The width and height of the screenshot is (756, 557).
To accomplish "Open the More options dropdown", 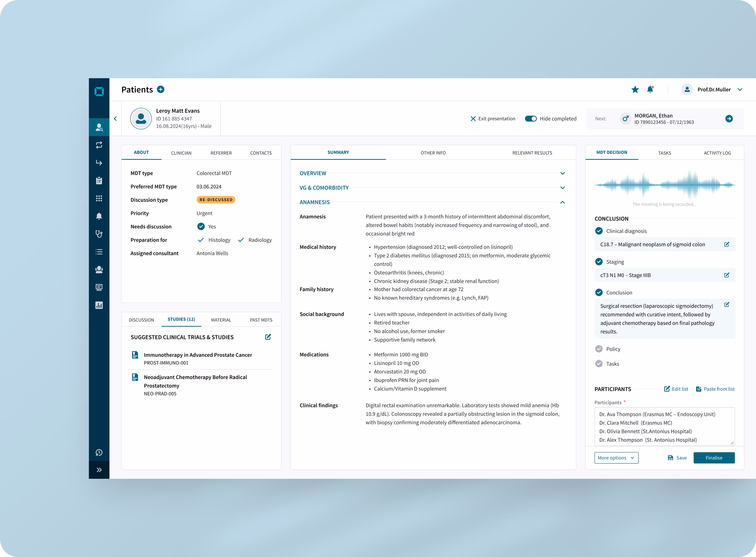I will pyautogui.click(x=616, y=458).
